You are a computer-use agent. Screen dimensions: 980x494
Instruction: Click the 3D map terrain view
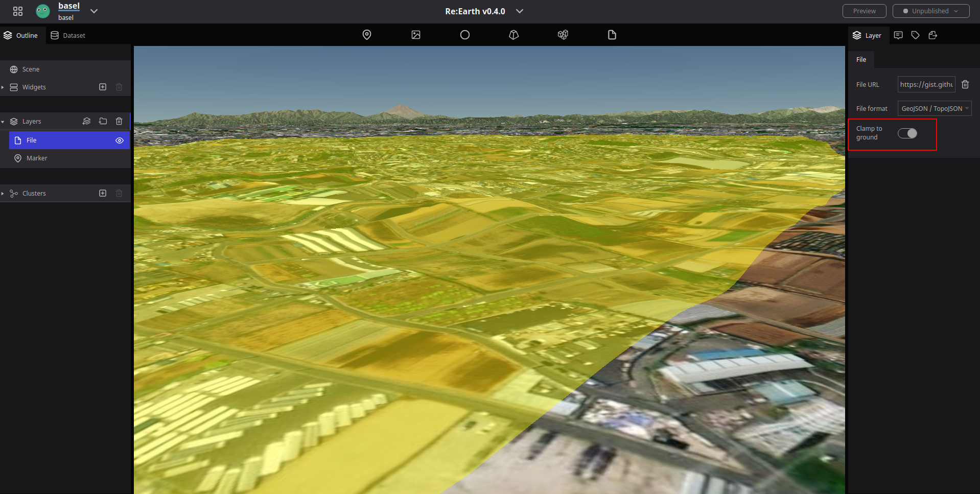point(489,270)
